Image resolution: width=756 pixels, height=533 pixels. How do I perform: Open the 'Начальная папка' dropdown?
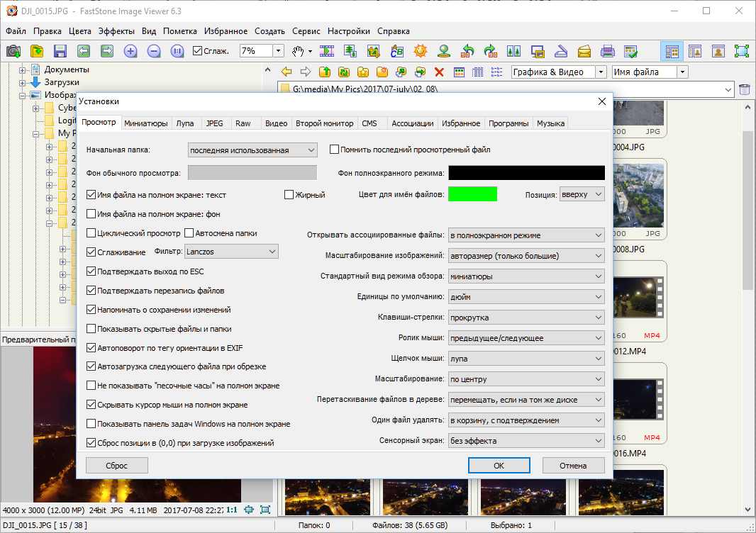252,150
